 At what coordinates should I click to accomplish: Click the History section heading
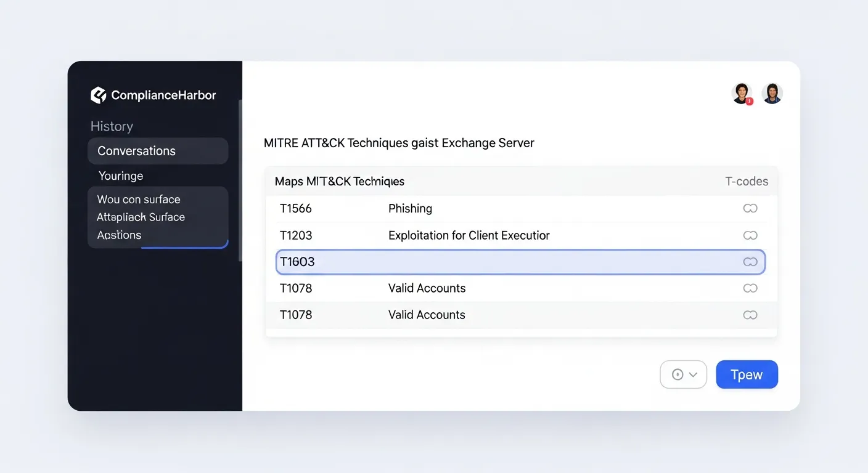coord(112,126)
